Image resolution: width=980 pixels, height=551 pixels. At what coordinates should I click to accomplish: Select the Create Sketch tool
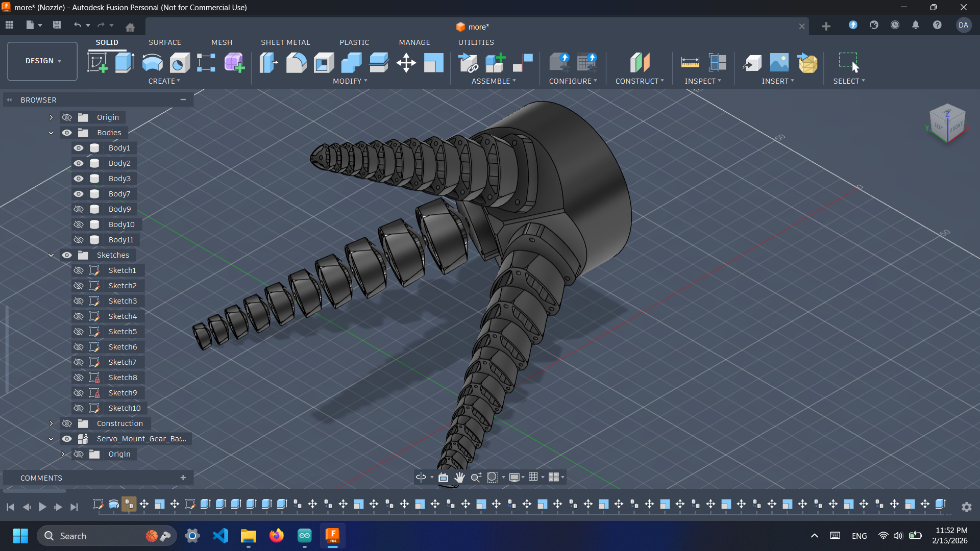(97, 63)
